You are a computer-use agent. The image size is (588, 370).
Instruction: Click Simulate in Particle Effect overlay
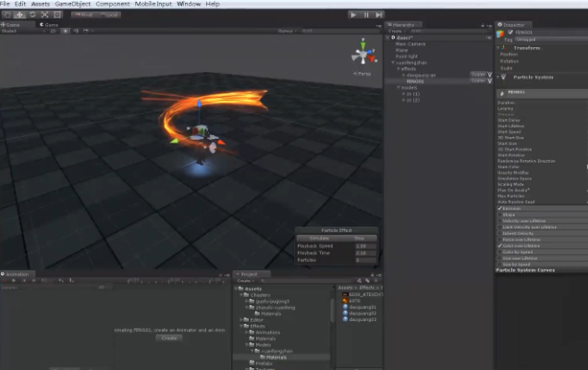tap(319, 239)
